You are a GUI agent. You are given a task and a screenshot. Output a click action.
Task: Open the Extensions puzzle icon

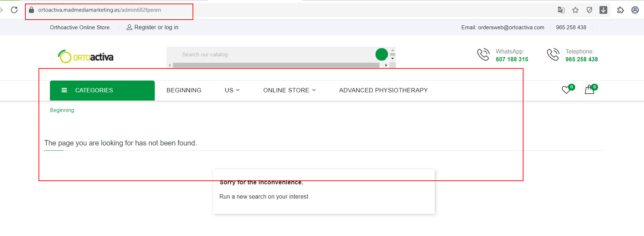click(x=620, y=10)
